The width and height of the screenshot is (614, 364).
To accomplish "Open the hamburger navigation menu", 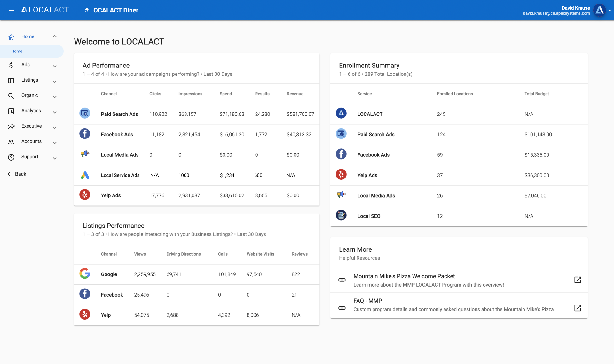I will coord(12,10).
